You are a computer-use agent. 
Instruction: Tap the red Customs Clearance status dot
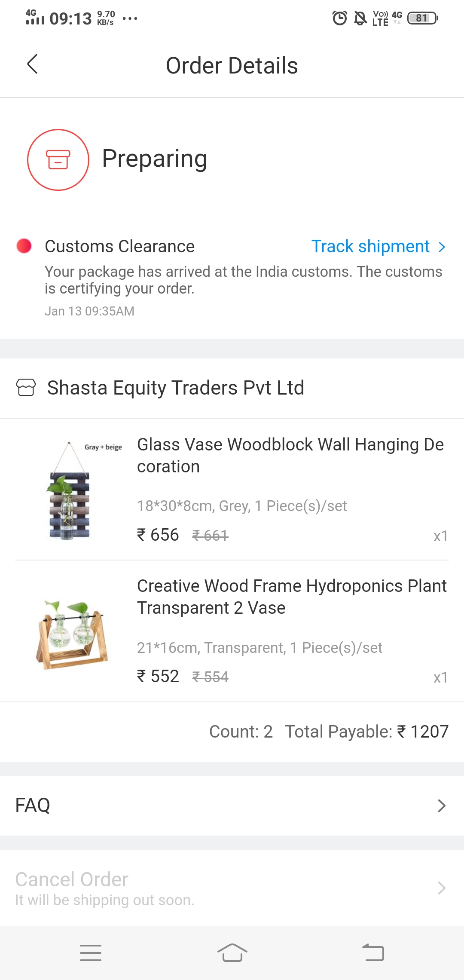[x=24, y=246]
